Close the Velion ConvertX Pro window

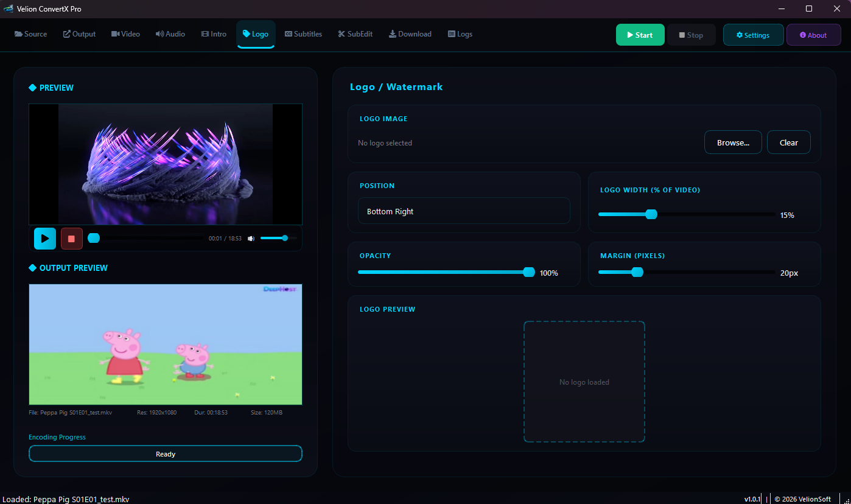(837, 9)
